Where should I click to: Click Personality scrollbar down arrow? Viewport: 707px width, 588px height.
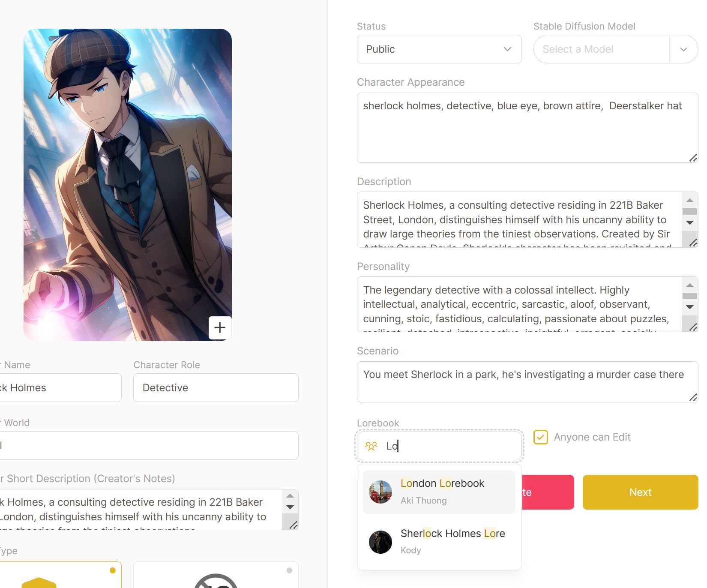click(x=690, y=307)
